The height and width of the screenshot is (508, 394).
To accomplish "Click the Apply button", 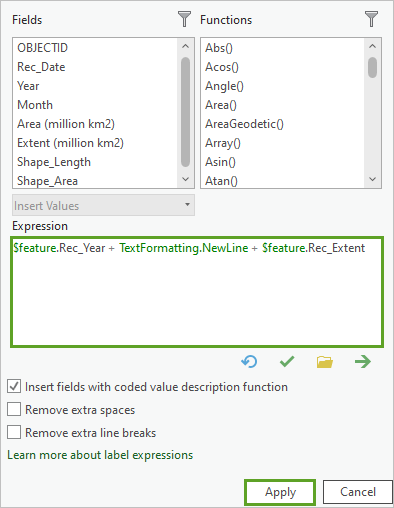I will 280,492.
